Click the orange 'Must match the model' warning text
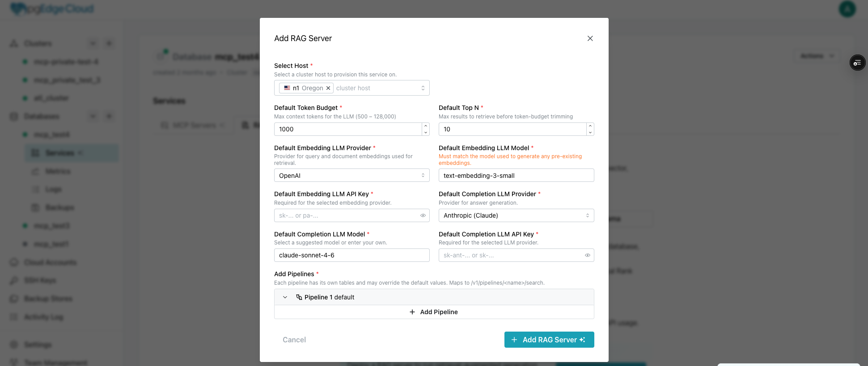The image size is (868, 366). point(510,160)
